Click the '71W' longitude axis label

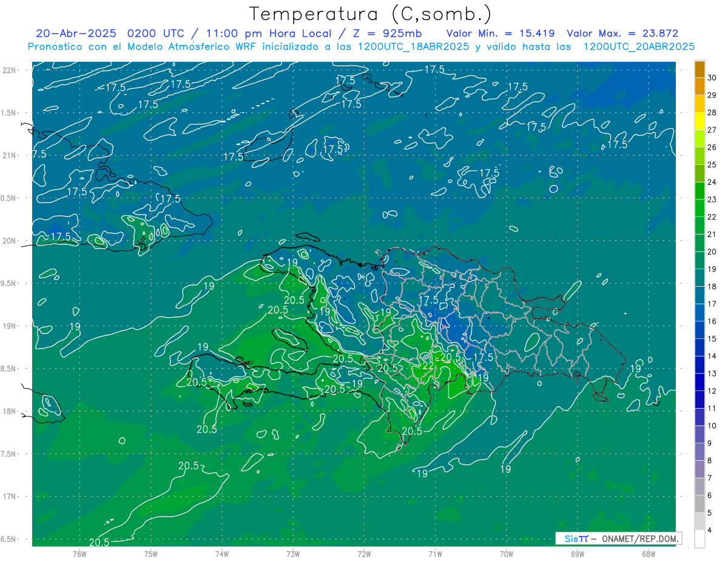pyautogui.click(x=435, y=554)
